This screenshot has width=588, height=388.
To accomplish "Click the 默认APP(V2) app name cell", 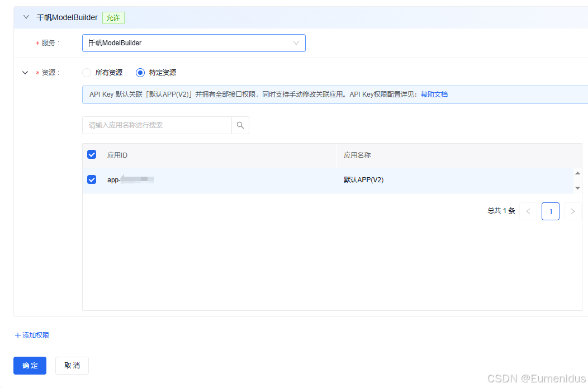I will coord(364,180).
